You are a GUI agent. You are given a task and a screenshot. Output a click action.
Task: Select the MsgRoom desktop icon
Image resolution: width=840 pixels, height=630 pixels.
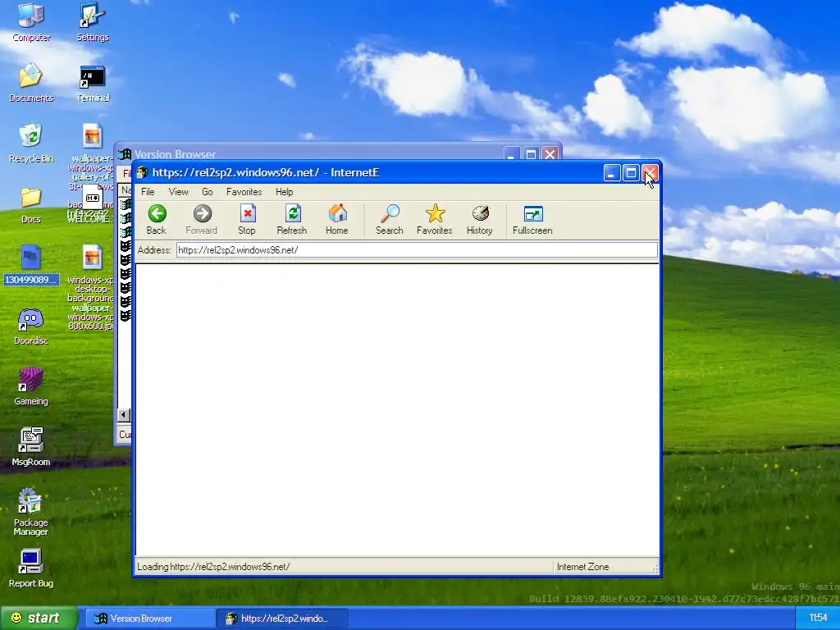[x=31, y=447]
